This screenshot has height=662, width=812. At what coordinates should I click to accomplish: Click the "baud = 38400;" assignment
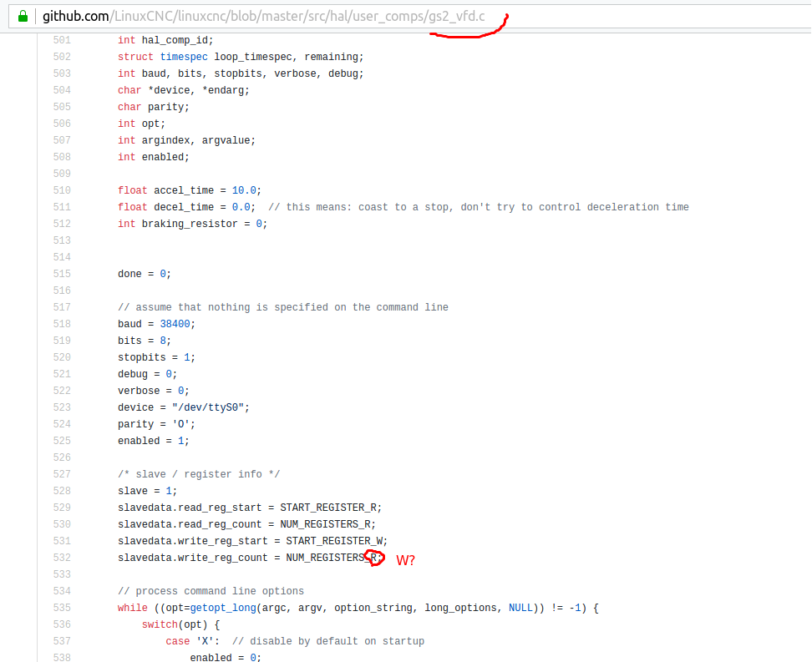point(156,324)
